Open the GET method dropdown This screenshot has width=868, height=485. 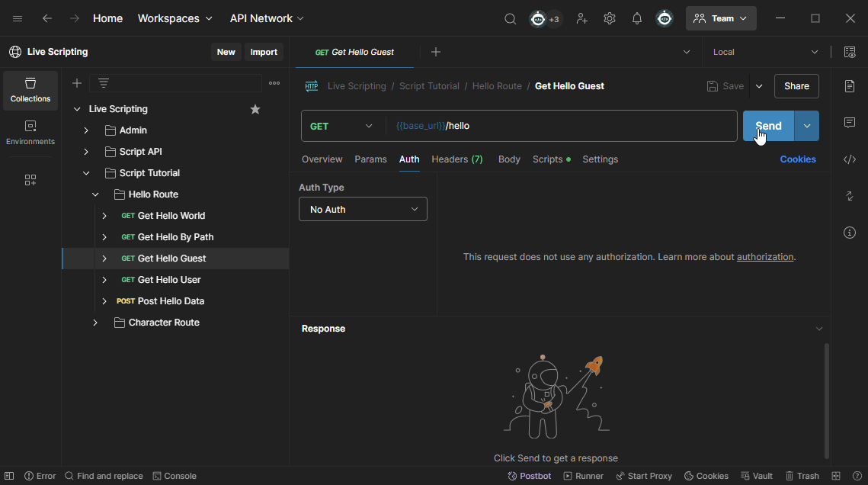click(341, 127)
